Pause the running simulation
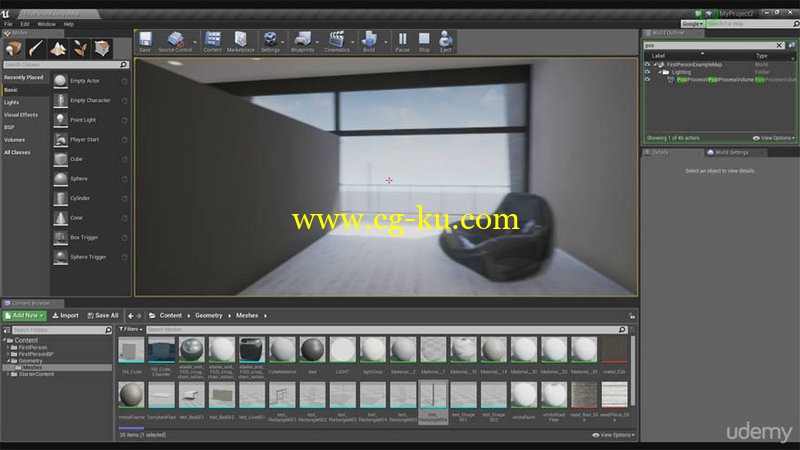This screenshot has height=450, width=800. click(x=402, y=42)
